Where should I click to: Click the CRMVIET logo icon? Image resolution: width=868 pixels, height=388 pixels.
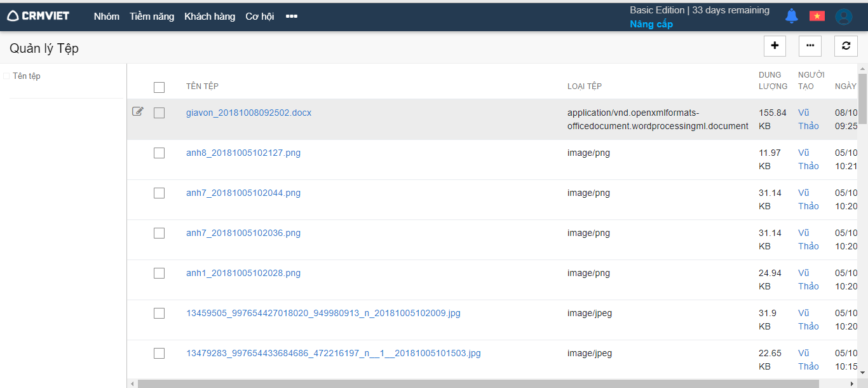(13, 16)
